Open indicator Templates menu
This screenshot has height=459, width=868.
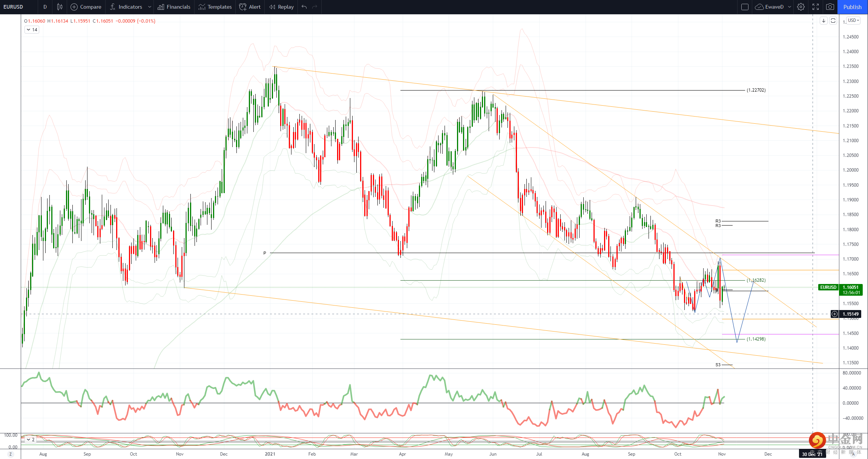pos(215,7)
